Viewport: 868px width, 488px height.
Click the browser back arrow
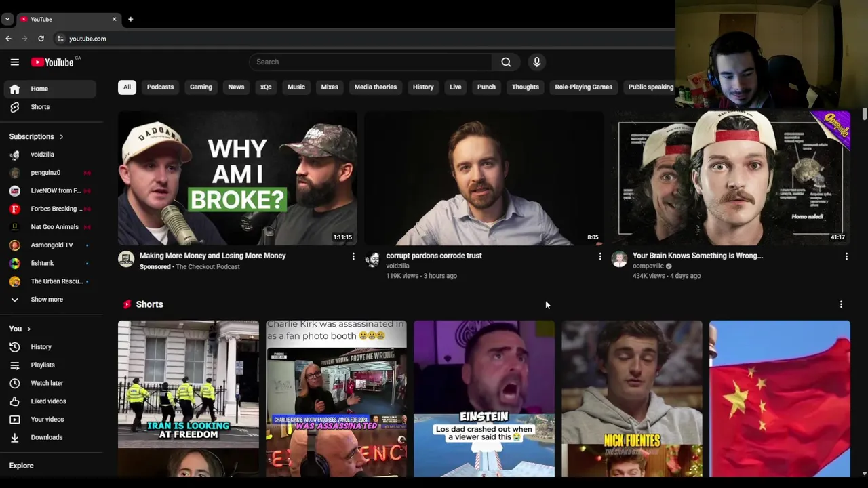(x=8, y=39)
